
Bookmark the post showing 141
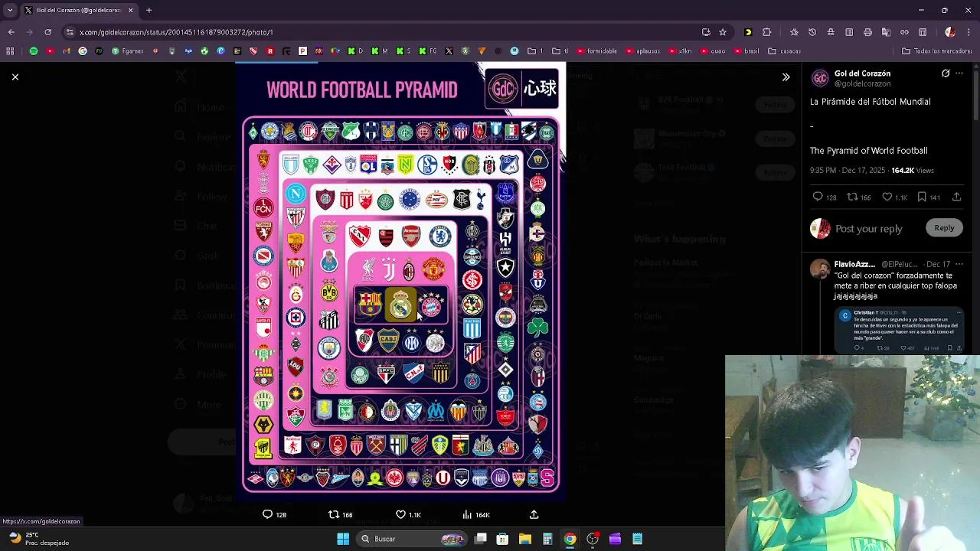922,197
